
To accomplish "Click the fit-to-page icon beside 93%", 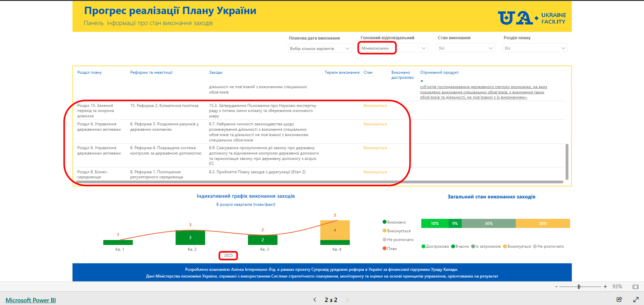I will [x=635, y=287].
